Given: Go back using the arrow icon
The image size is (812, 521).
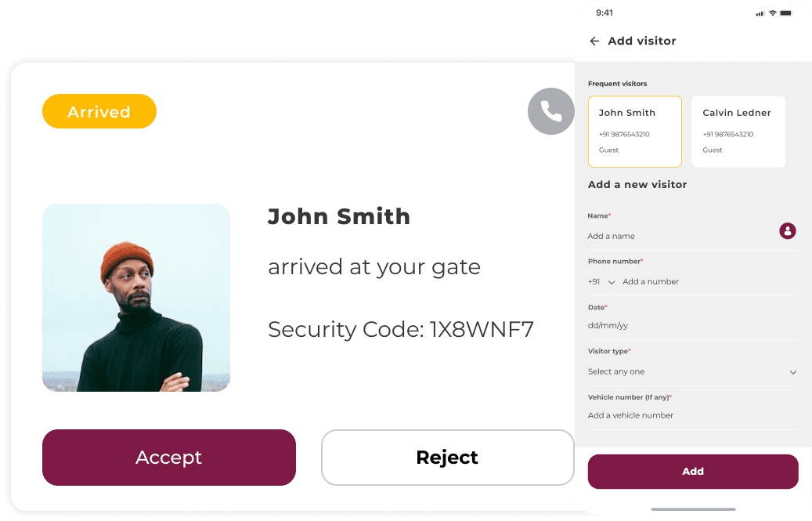Looking at the screenshot, I should pyautogui.click(x=594, y=41).
